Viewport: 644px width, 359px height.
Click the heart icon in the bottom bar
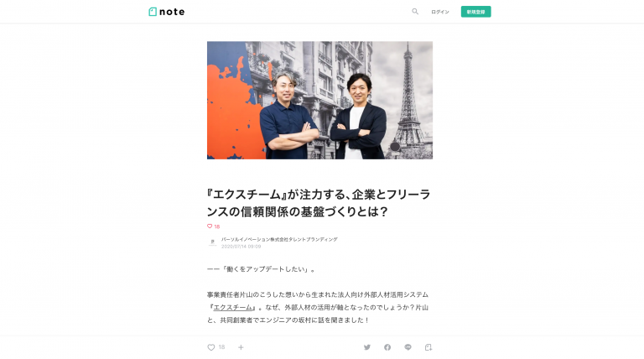click(x=211, y=347)
